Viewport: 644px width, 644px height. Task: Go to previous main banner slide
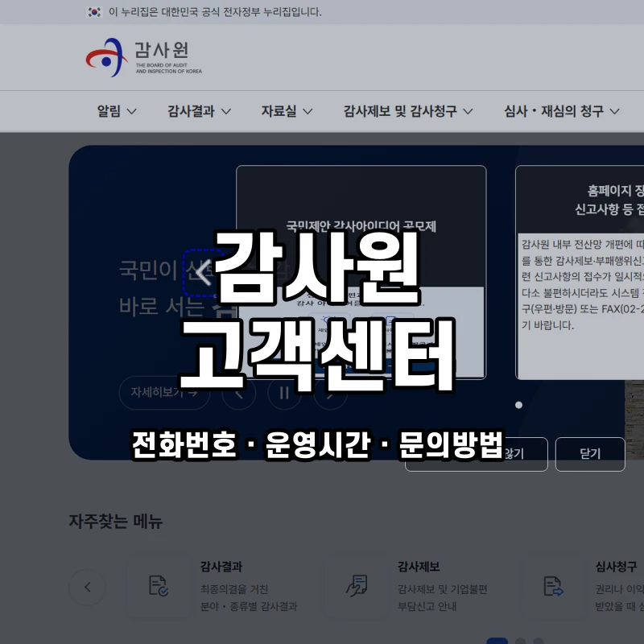tap(239, 393)
